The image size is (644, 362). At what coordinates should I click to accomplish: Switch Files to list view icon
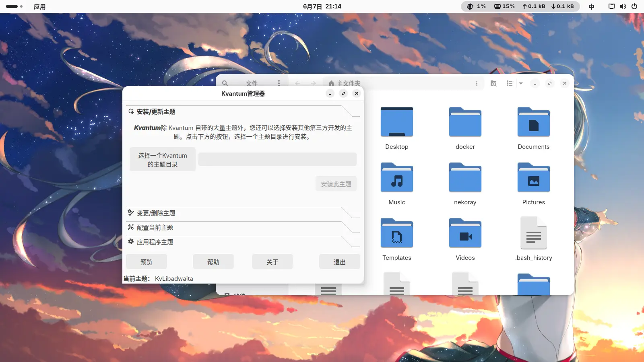509,83
